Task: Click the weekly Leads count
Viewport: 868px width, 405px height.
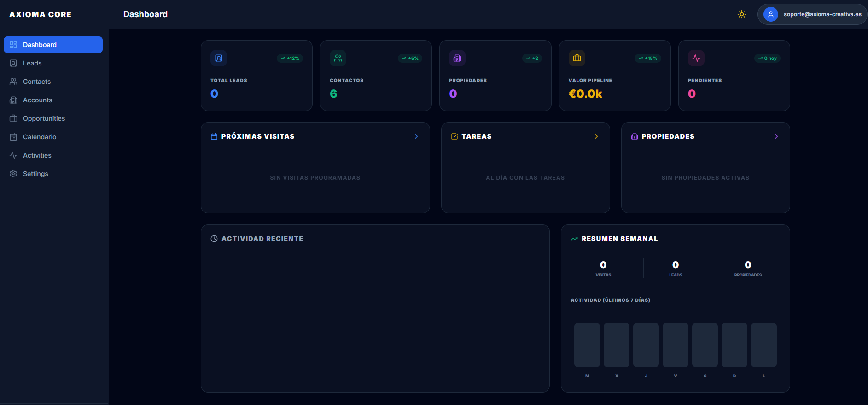Action: pyautogui.click(x=676, y=265)
